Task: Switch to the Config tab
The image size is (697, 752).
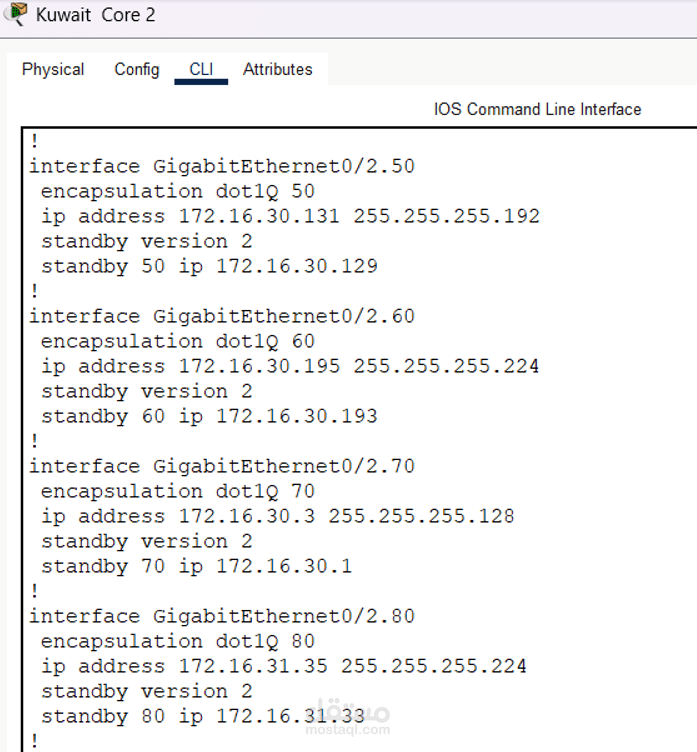Action: tap(137, 70)
